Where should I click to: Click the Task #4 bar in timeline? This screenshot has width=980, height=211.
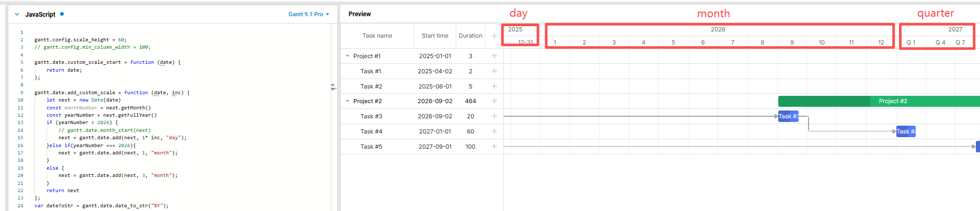[906, 131]
